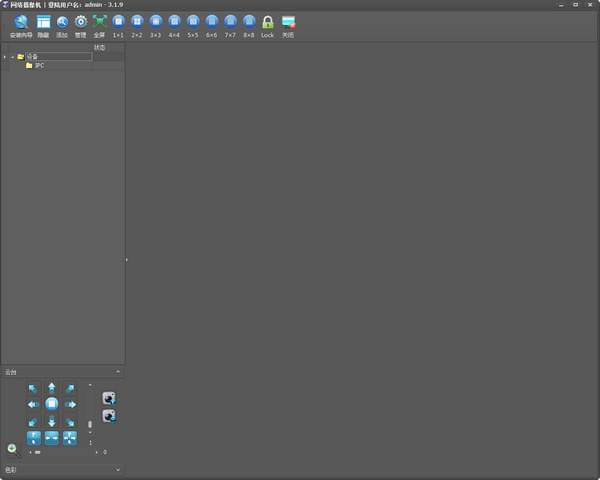Select the IPC folder in device tree
Screen dimensions: 600x480
click(x=38, y=66)
